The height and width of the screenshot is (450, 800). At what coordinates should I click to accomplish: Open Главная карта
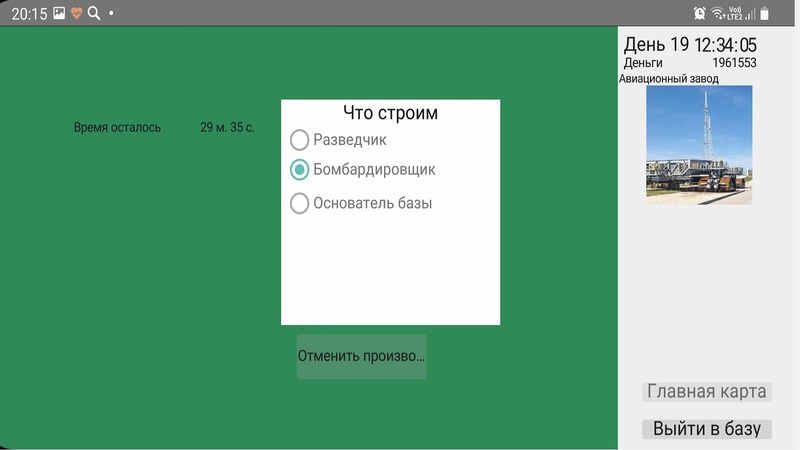[707, 392]
